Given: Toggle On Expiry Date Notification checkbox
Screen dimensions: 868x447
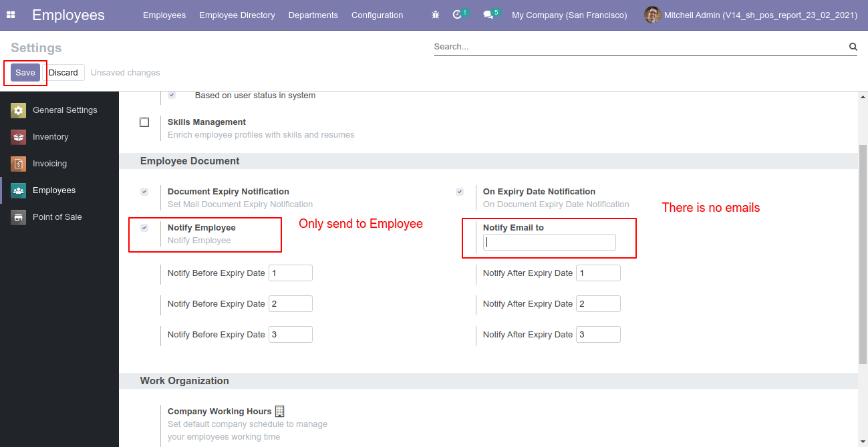Looking at the screenshot, I should click(x=460, y=192).
